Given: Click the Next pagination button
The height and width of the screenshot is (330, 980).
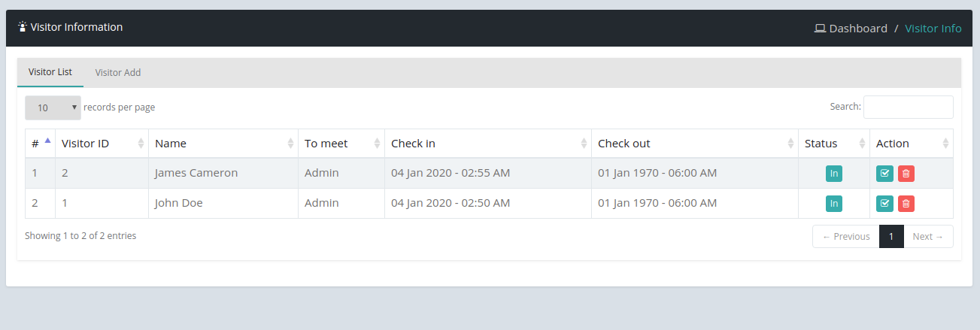Looking at the screenshot, I should point(927,236).
